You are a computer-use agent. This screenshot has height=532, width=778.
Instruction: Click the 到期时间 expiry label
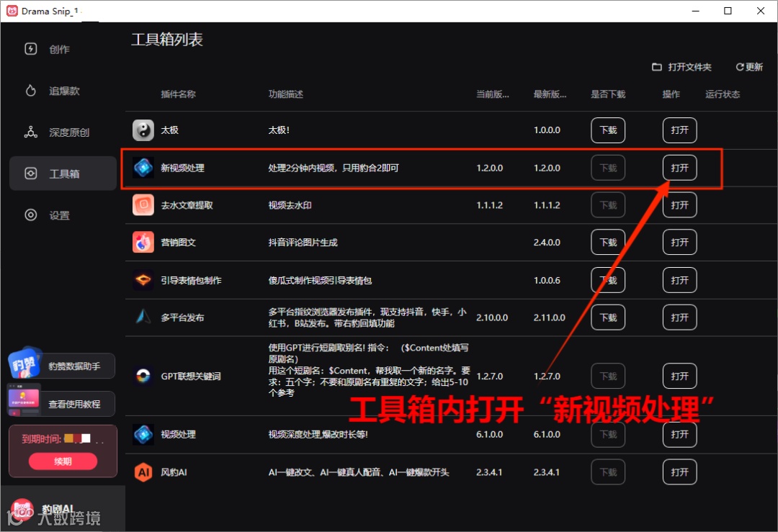(41, 439)
